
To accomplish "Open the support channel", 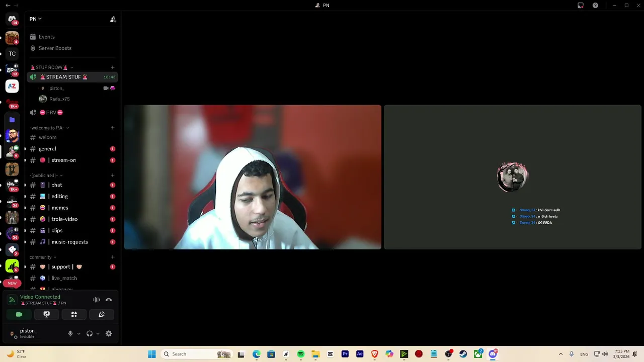I will click(x=72, y=267).
